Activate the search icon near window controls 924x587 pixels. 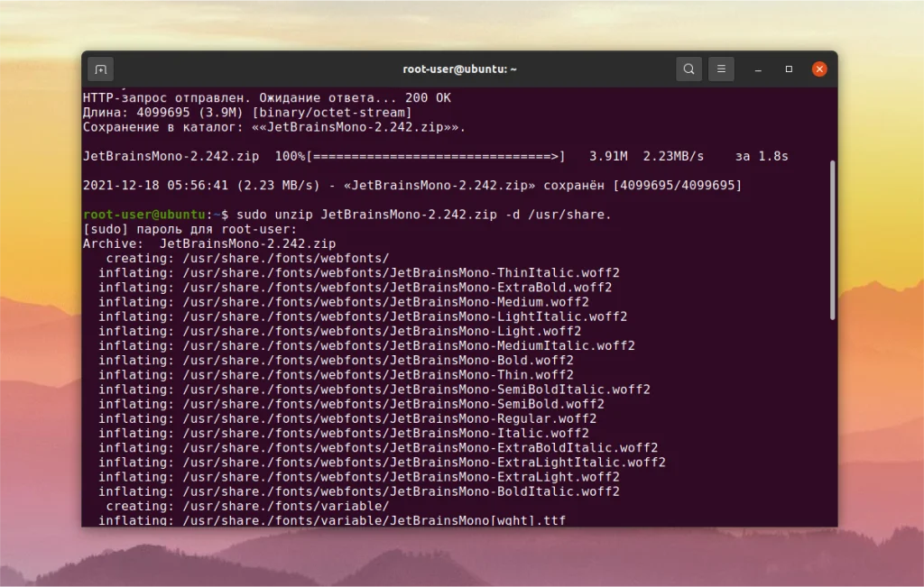(x=688, y=69)
